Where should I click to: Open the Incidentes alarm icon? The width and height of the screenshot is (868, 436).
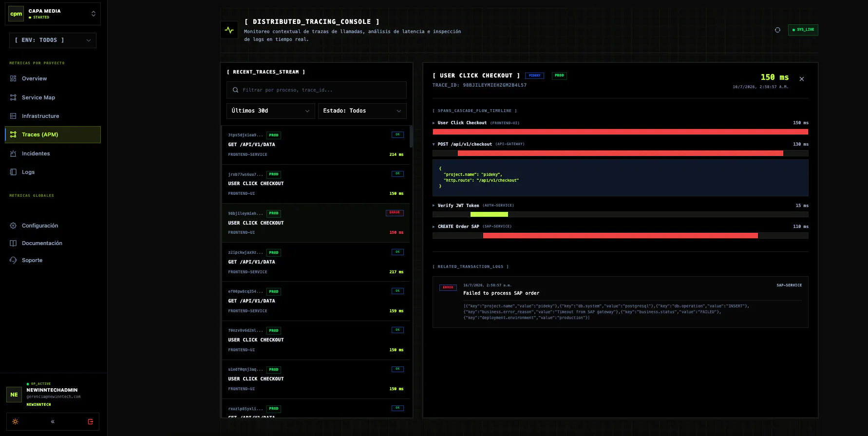pyautogui.click(x=13, y=153)
